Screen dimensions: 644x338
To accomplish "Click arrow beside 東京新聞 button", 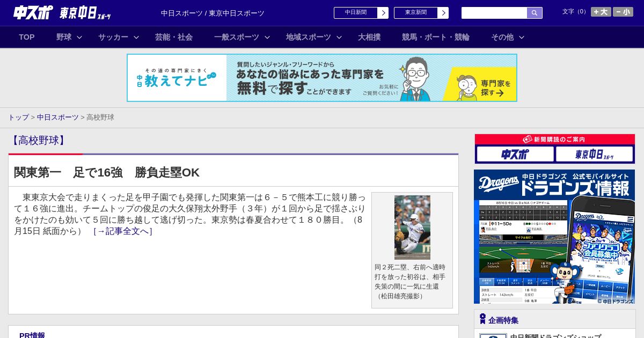I will (x=443, y=13).
